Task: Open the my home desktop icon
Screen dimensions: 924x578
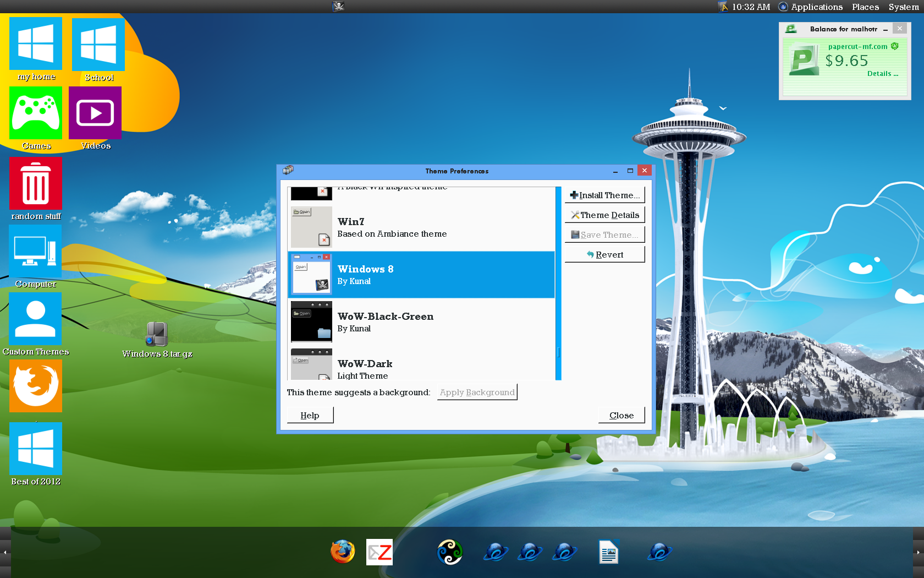Action: pos(36,44)
